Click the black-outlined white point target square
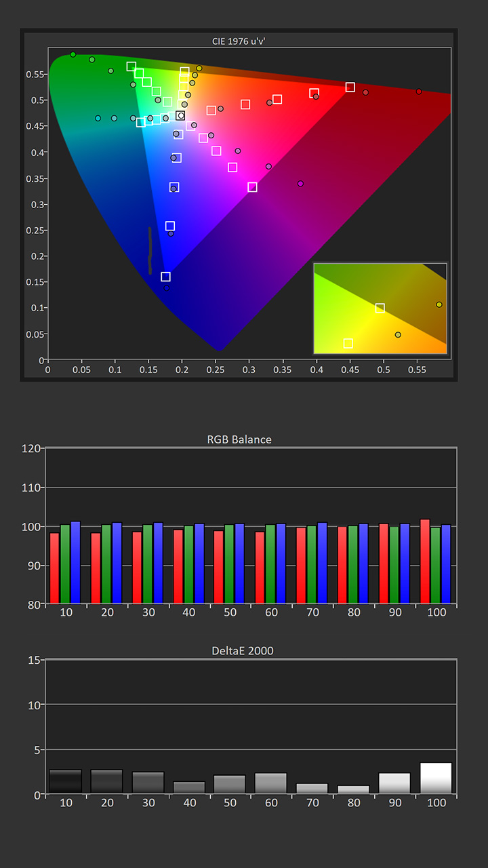The height and width of the screenshot is (868, 488). tap(180, 115)
